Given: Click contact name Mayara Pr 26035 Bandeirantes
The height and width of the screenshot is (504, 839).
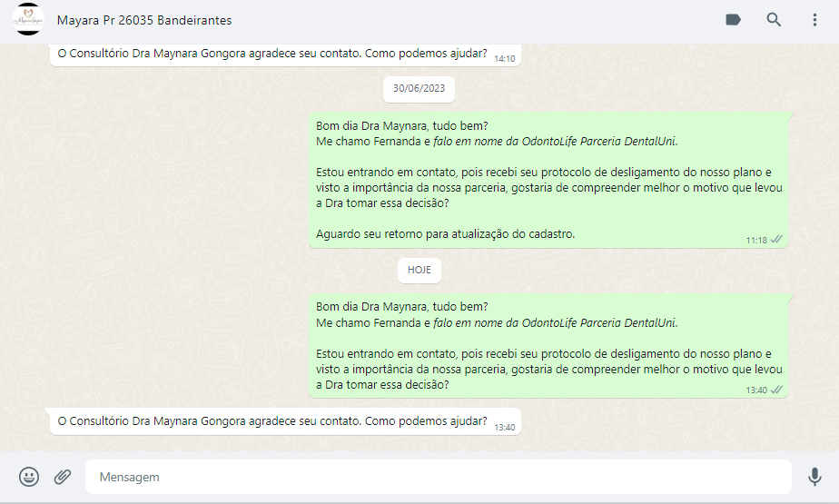Looking at the screenshot, I should tap(144, 20).
